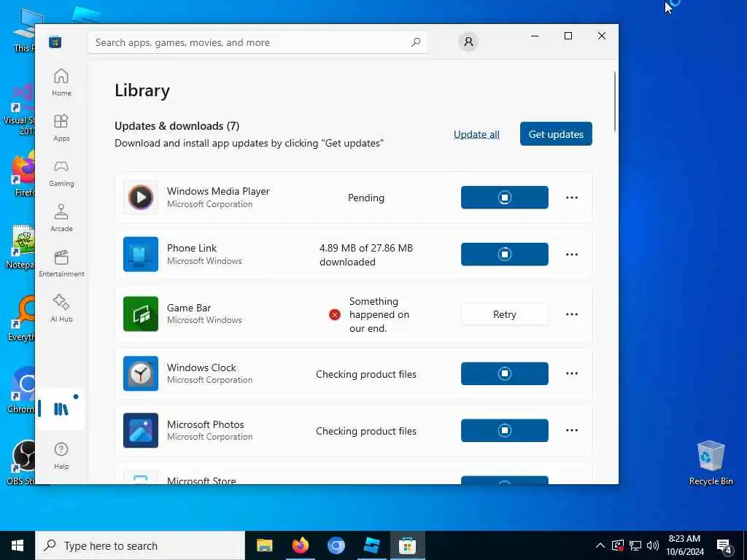This screenshot has height=560, width=747.
Task: Open more options for Windows Media Player
Action: [x=572, y=198]
